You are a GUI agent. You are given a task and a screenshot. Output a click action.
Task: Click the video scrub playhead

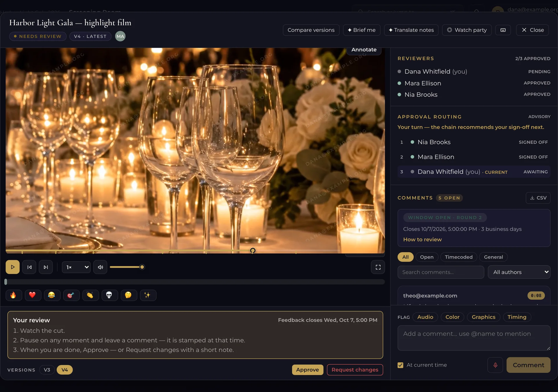tap(253, 250)
